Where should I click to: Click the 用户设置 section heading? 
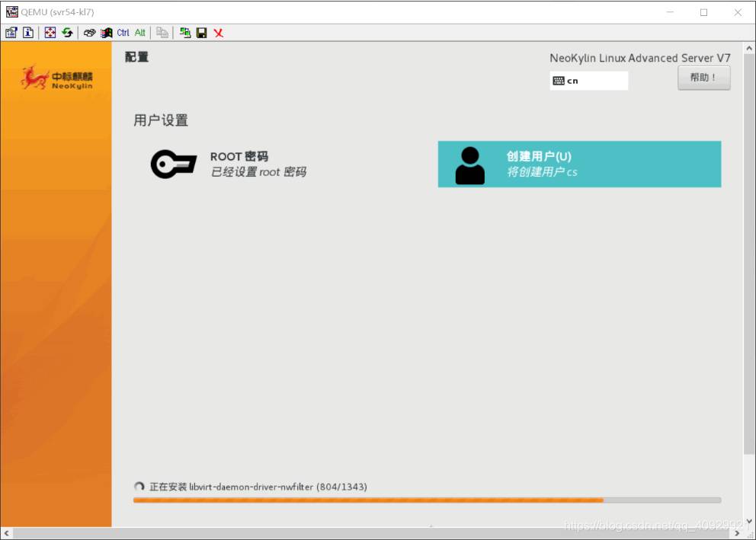coord(161,120)
